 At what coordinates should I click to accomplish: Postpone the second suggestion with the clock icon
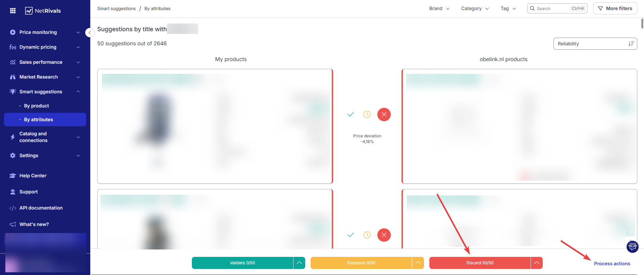point(367,235)
